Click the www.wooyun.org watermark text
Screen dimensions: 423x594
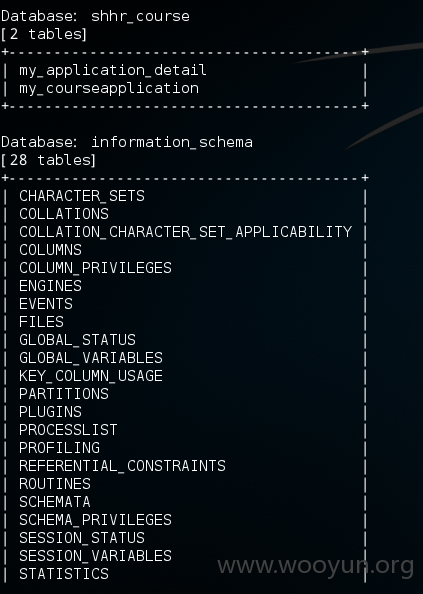315,566
